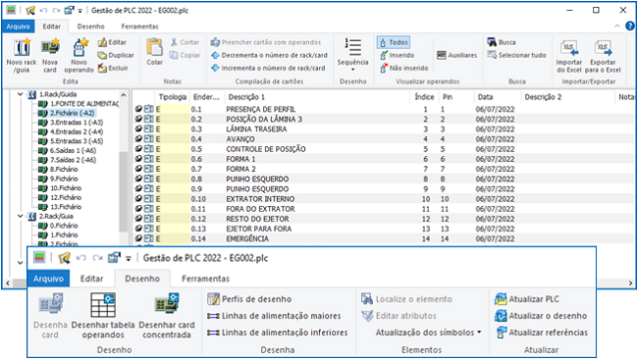
Task: Click Excluir in the Edita group
Action: tap(113, 68)
